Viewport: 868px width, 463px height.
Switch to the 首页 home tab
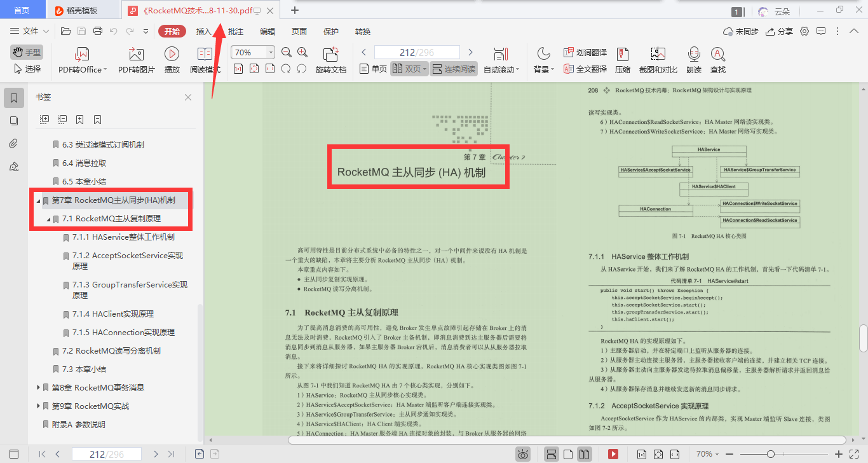22,10
